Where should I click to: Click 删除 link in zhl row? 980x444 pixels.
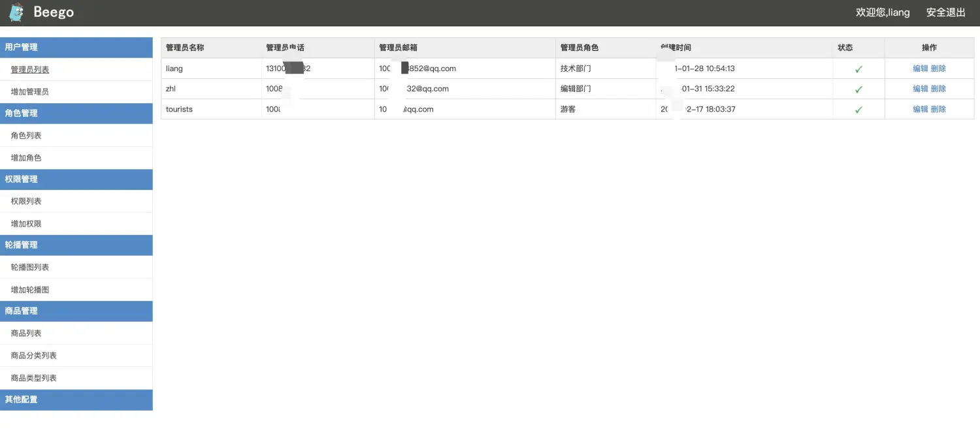938,89
